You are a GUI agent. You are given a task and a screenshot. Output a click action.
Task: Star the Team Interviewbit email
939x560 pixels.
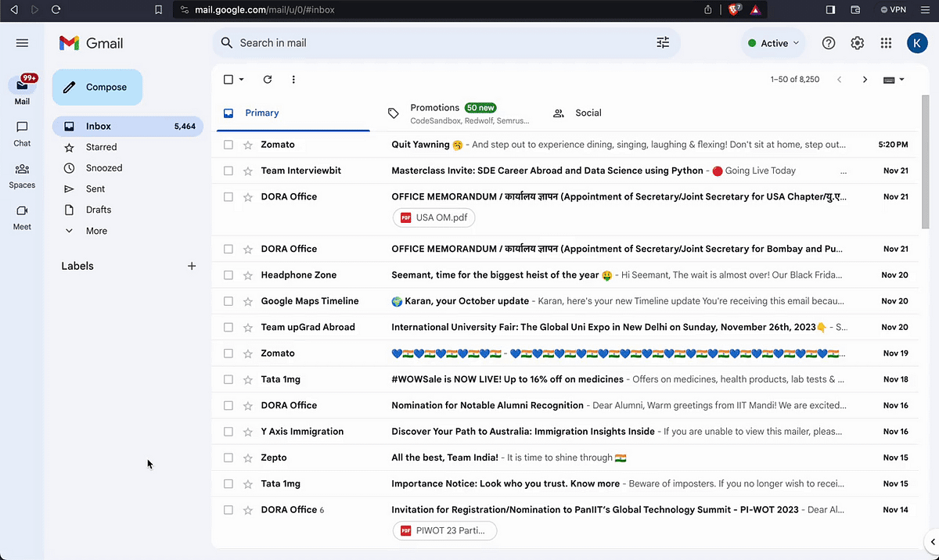point(248,171)
